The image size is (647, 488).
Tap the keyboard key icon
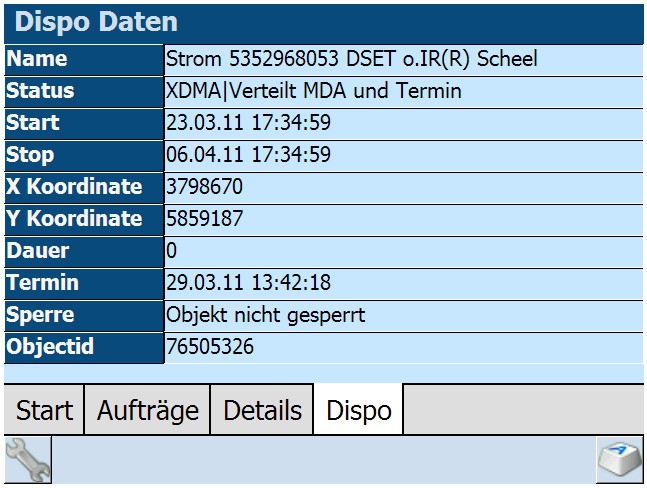[x=620, y=460]
